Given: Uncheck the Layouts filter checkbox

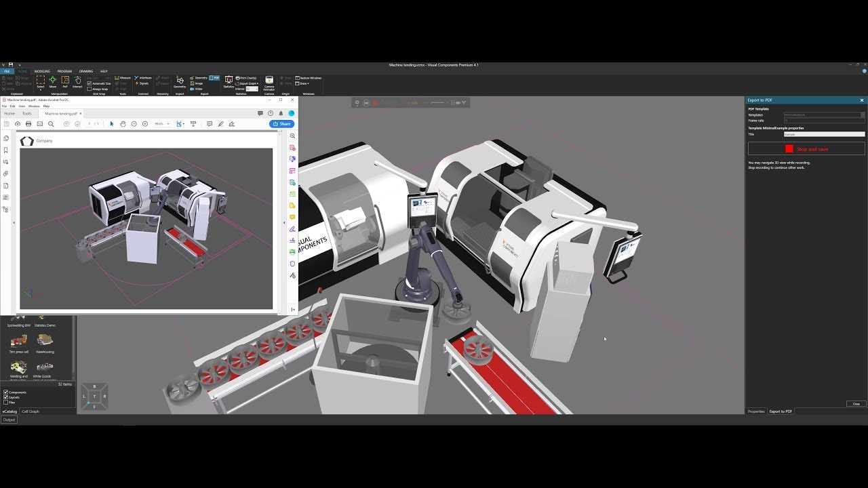Looking at the screenshot, I should [x=6, y=397].
